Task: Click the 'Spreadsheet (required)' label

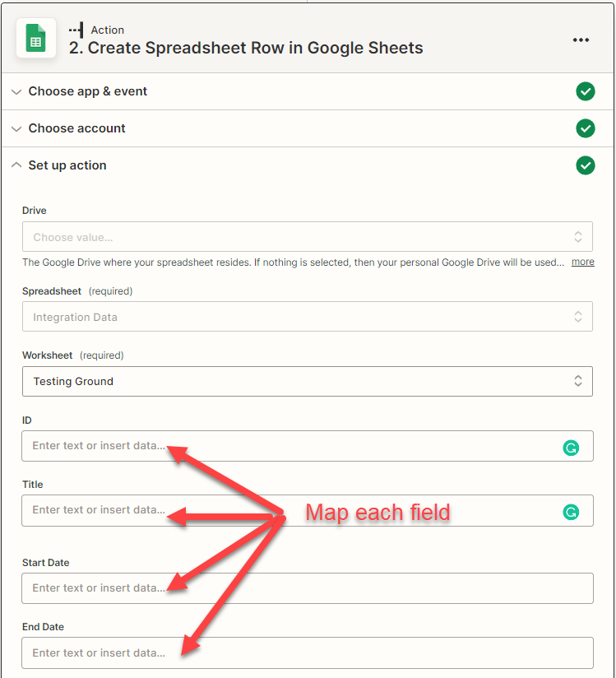Action: pos(77,291)
